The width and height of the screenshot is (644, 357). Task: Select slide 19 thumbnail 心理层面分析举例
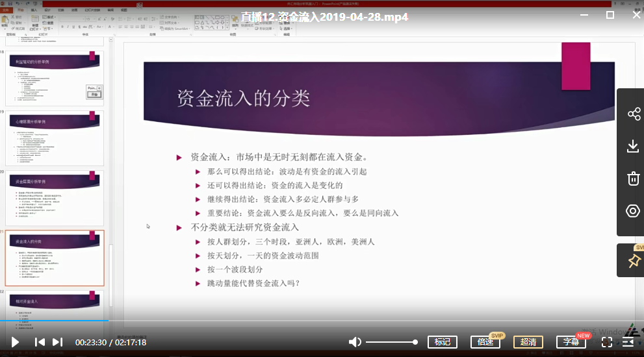click(x=55, y=138)
